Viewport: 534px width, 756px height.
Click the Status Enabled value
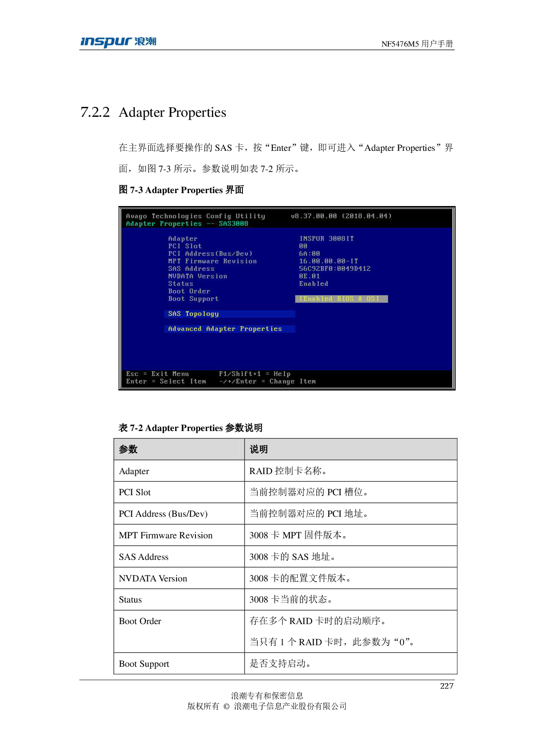(x=314, y=284)
